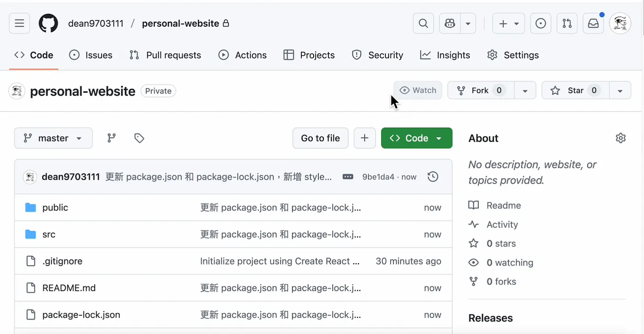
Task: Open the .gitignore file
Action: coord(62,261)
